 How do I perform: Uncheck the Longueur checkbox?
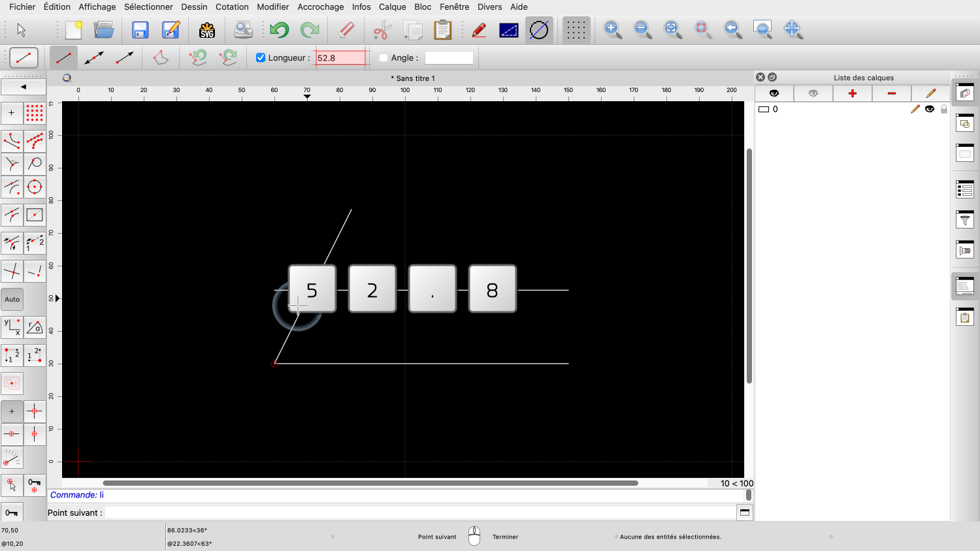click(x=261, y=57)
